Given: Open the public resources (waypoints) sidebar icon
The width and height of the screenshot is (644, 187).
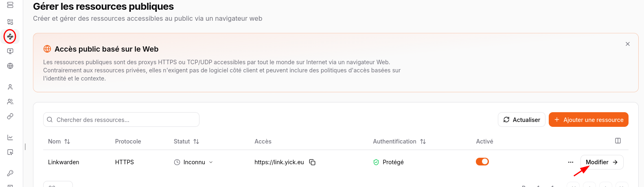Looking at the screenshot, I should click(x=10, y=37).
